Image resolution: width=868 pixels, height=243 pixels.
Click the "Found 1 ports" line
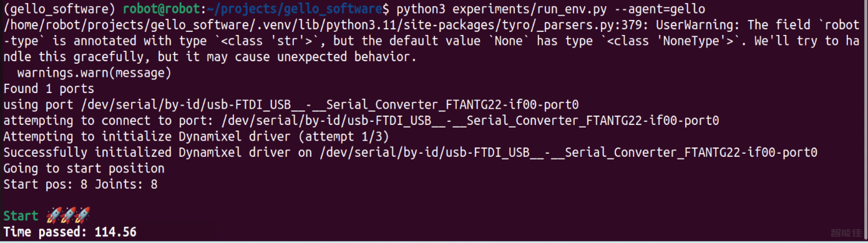49,89
